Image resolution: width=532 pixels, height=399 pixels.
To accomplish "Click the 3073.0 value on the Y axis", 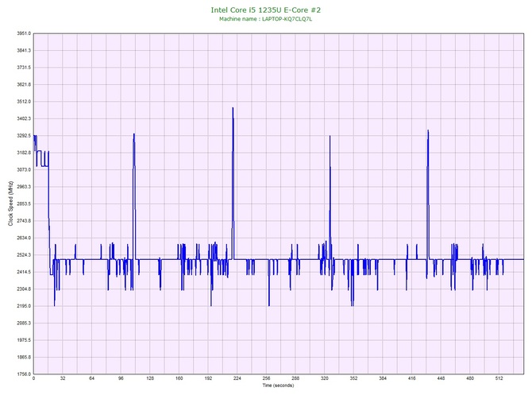I will (24, 170).
